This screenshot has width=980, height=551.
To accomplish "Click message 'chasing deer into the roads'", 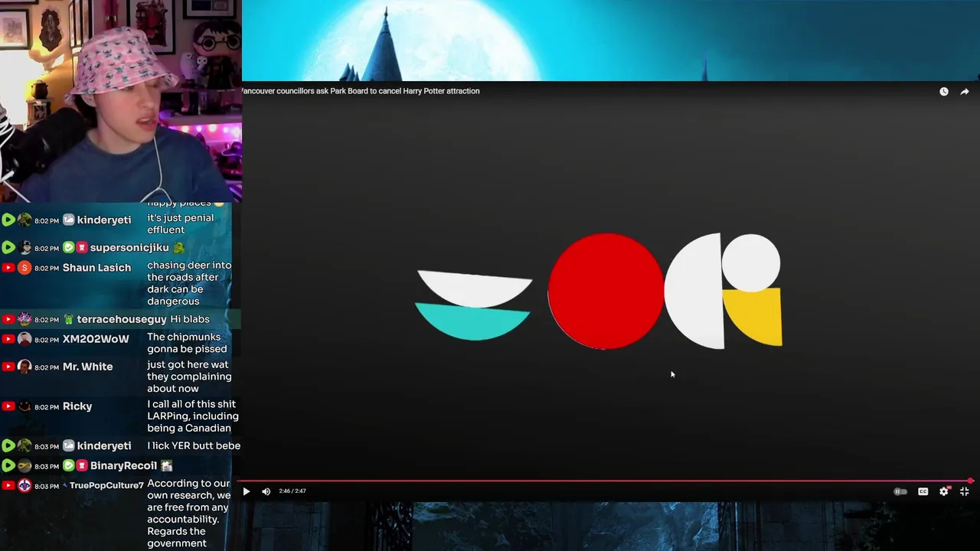I will [189, 283].
